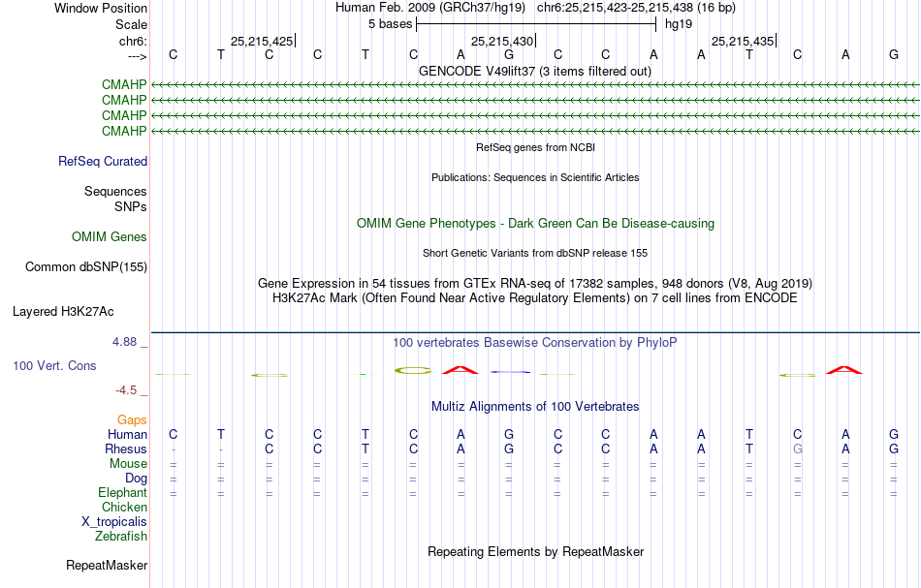The image size is (921, 588).
Task: Click the 5 bases scale text
Action: point(390,24)
